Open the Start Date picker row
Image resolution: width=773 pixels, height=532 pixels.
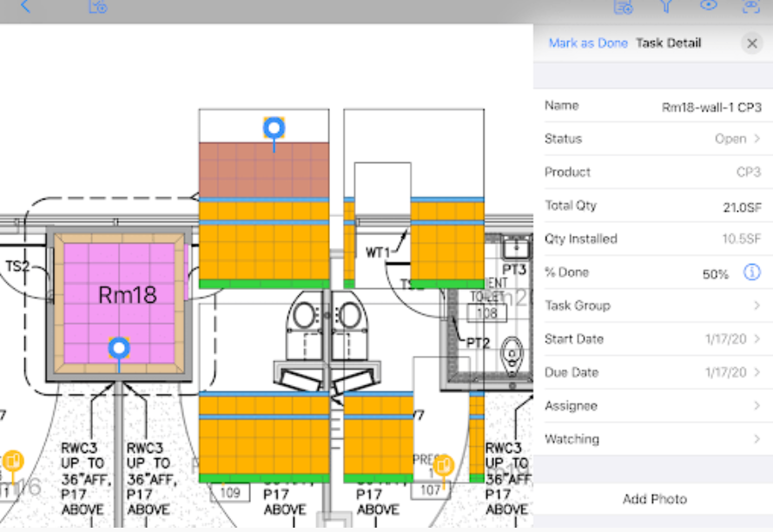click(x=652, y=339)
